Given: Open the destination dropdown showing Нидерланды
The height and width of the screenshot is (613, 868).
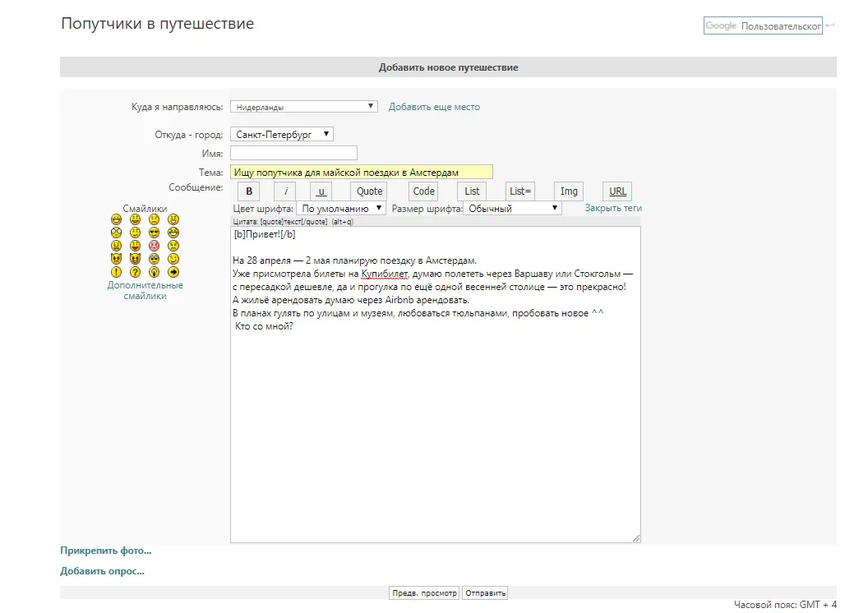Looking at the screenshot, I should tap(304, 107).
